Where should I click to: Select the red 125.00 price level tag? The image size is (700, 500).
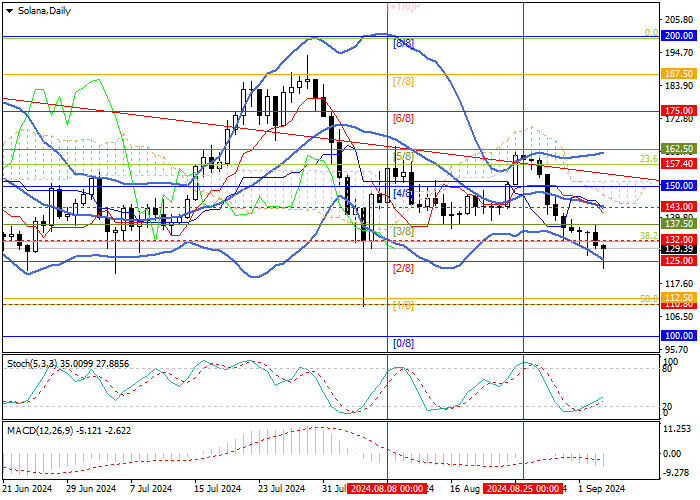(x=679, y=261)
